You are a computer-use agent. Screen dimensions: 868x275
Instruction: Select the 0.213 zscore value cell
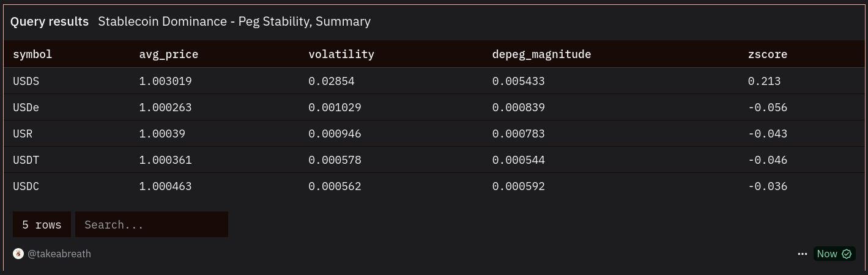tap(764, 81)
